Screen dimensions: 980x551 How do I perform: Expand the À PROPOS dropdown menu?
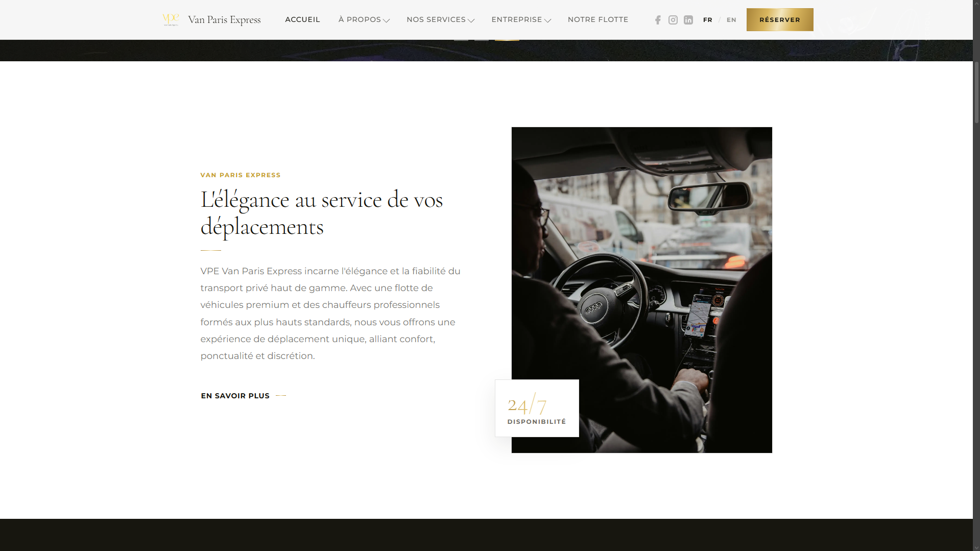tap(364, 19)
